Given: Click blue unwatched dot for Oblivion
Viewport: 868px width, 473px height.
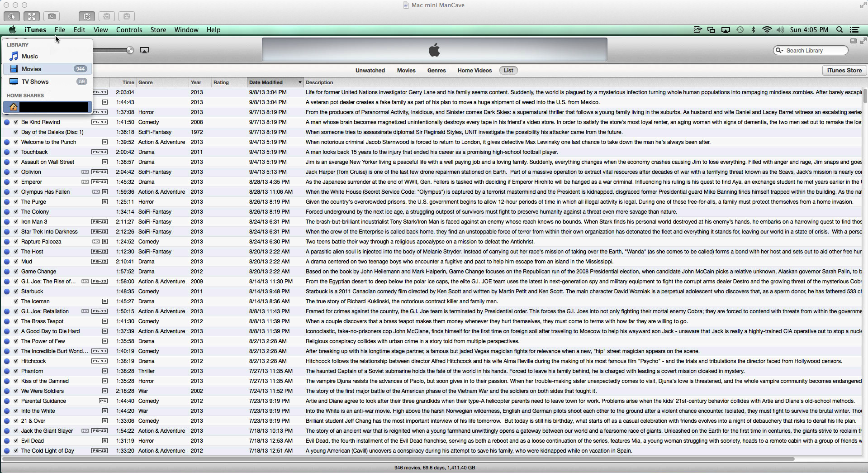Looking at the screenshot, I should [x=7, y=172].
